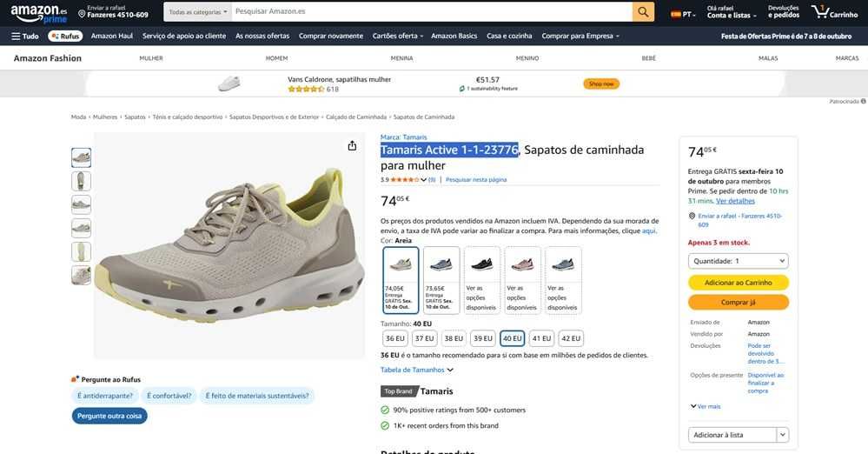Screen dimensions: 868x454
Task: Click the Amazon Haul nav link
Action: [x=112, y=36]
